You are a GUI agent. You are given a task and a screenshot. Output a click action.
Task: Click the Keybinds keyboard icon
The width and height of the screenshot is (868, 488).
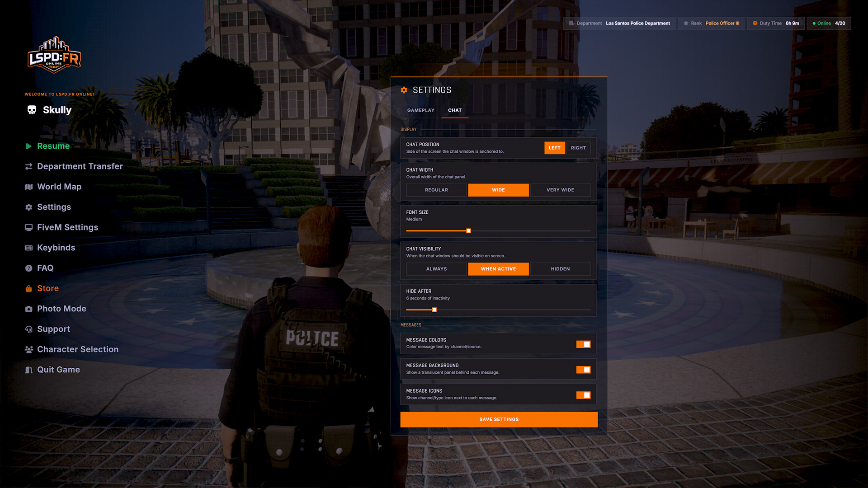tap(28, 248)
